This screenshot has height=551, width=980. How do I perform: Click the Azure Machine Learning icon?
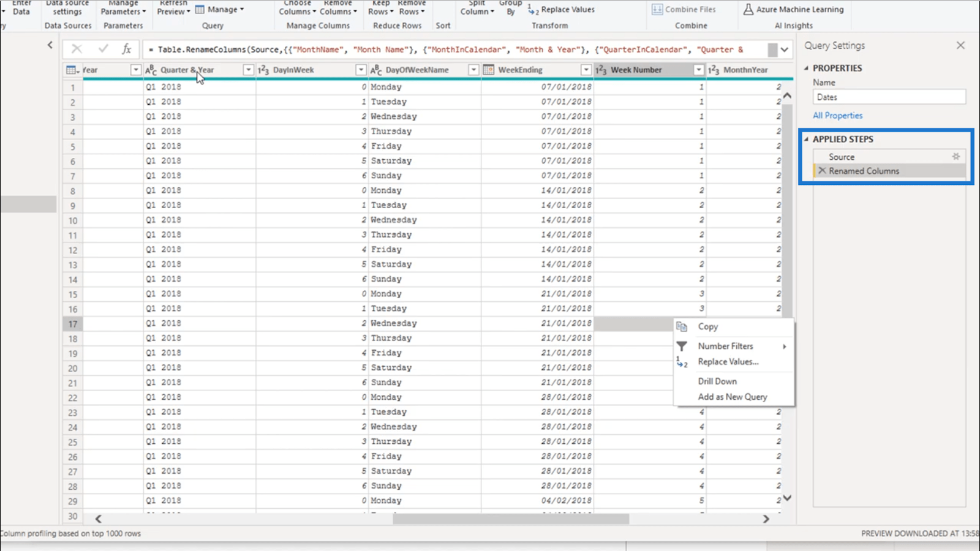[x=748, y=9]
